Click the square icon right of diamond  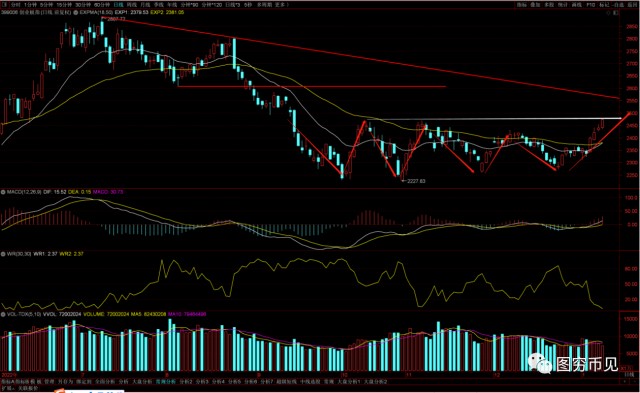click(616, 13)
